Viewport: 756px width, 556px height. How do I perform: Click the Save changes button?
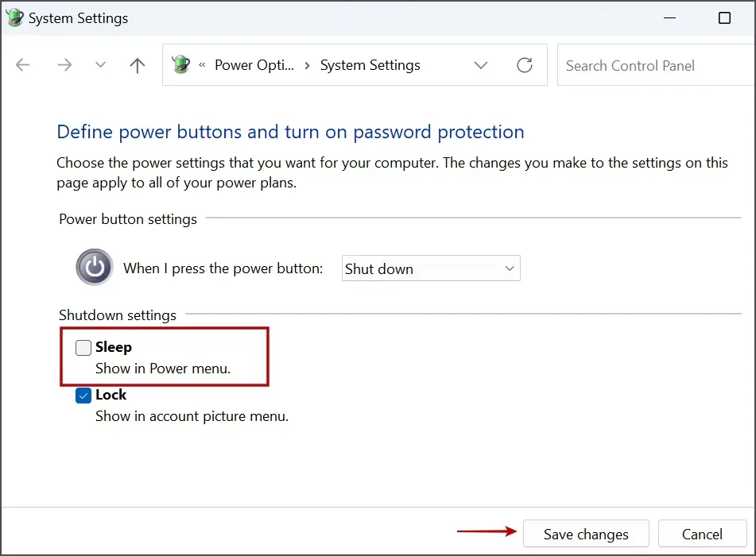pos(586,534)
